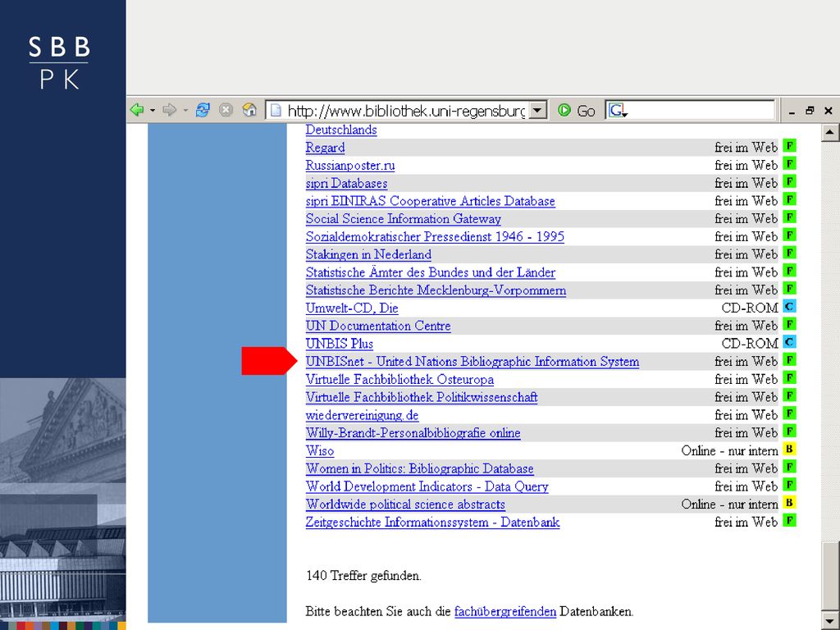The width and height of the screenshot is (840, 630).
Task: Open the Umwelt-CD, Die link
Action: (352, 308)
